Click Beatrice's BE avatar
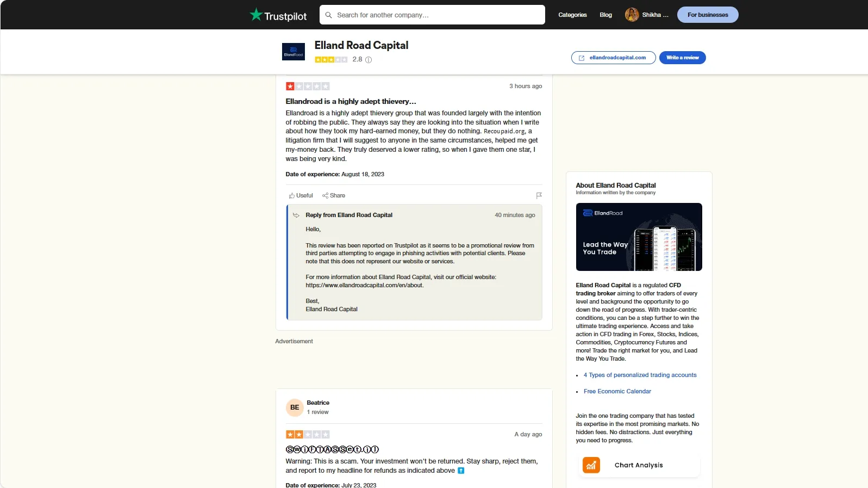Viewport: 868px width, 488px height. pyautogui.click(x=295, y=407)
